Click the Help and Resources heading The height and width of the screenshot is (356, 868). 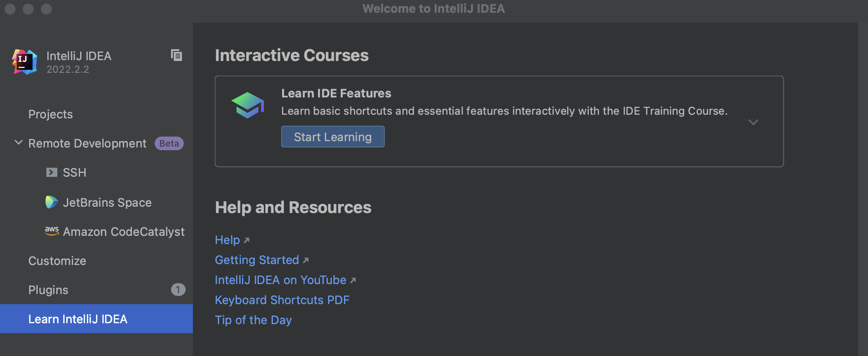click(x=293, y=208)
